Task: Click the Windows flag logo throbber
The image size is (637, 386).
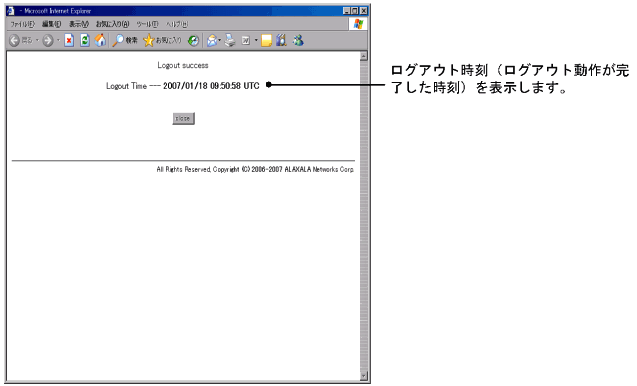Action: pyautogui.click(x=358, y=24)
